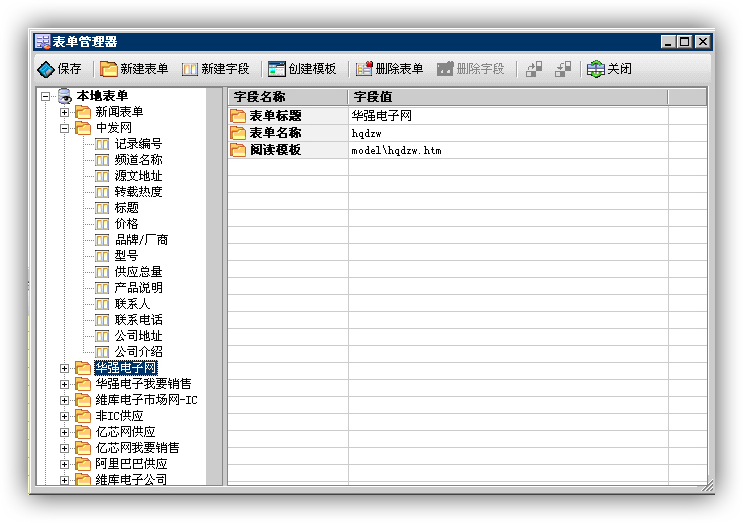Click the 新建表单 new form button

coord(134,69)
